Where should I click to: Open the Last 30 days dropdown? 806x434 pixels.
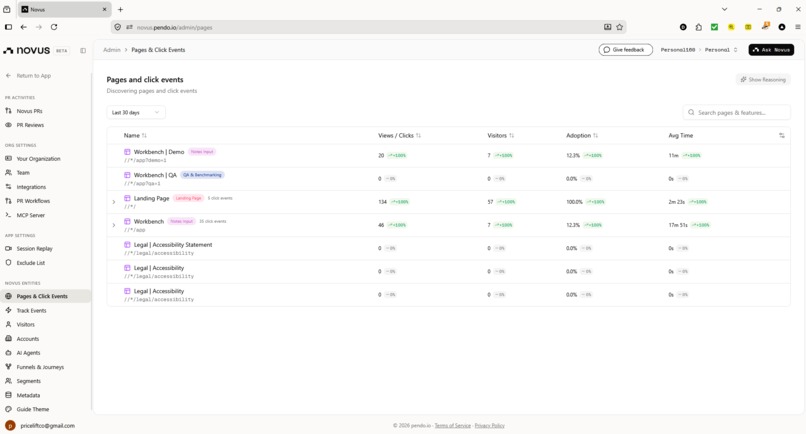[x=136, y=113]
